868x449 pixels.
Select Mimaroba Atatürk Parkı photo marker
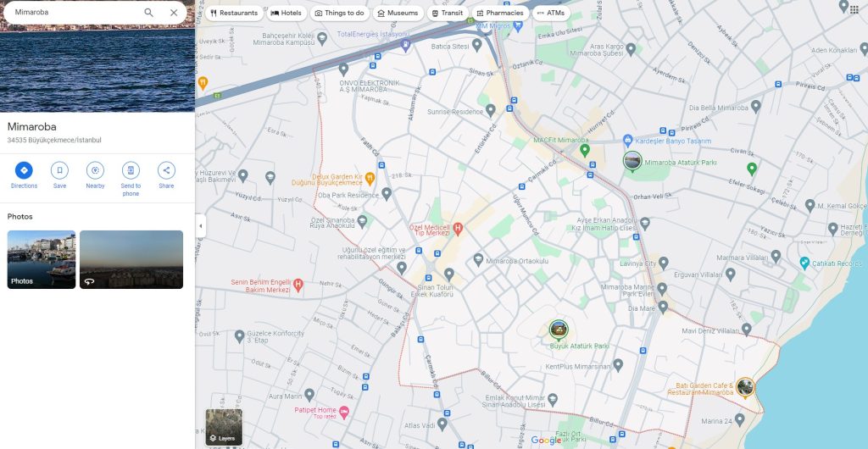632,161
